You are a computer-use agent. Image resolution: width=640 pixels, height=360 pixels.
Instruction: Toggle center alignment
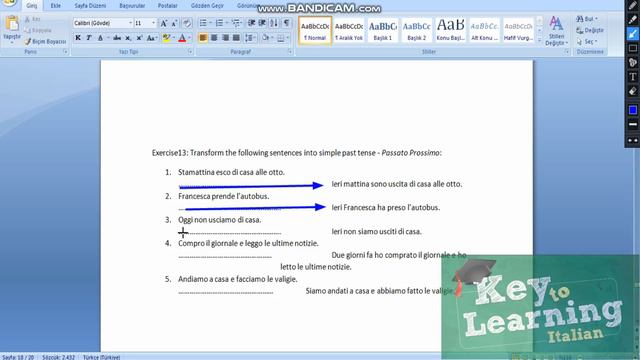tap(214, 38)
